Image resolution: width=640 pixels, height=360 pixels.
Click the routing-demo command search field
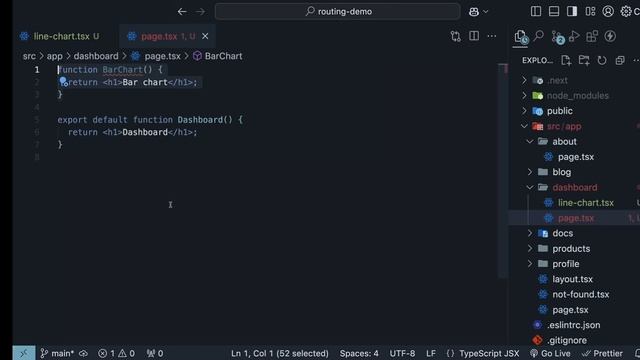click(x=338, y=11)
